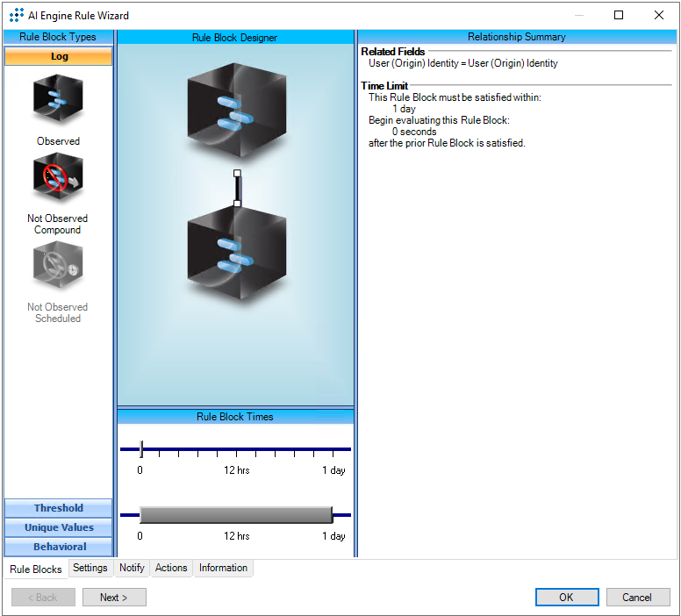Open the Information tab
The height and width of the screenshot is (616, 681).
click(223, 568)
